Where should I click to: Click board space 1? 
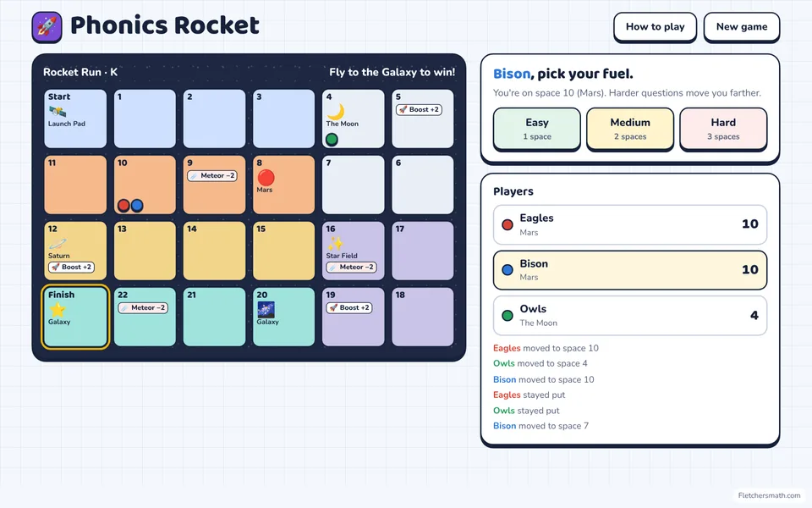[145, 119]
